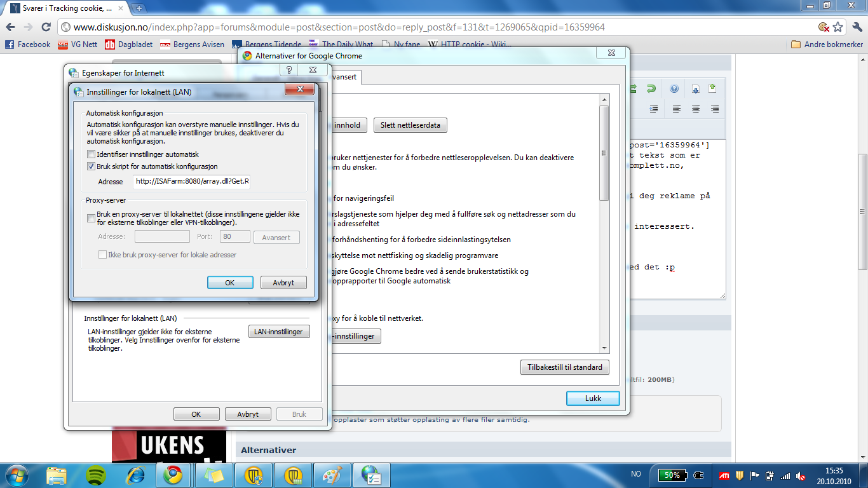
Task: Click the page icon with green up arrow
Action: pyautogui.click(x=712, y=89)
